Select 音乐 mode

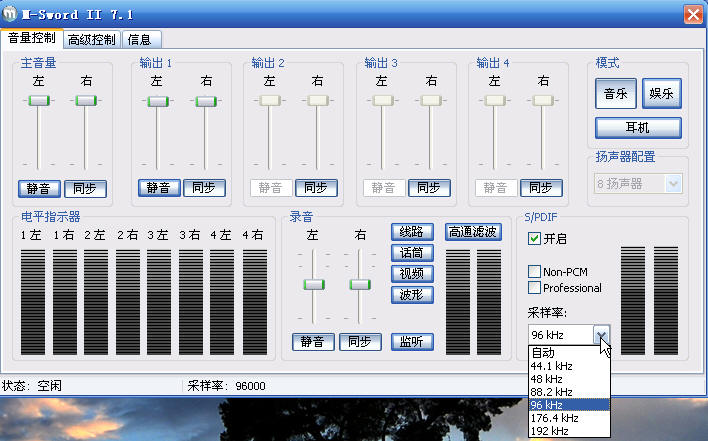click(616, 93)
